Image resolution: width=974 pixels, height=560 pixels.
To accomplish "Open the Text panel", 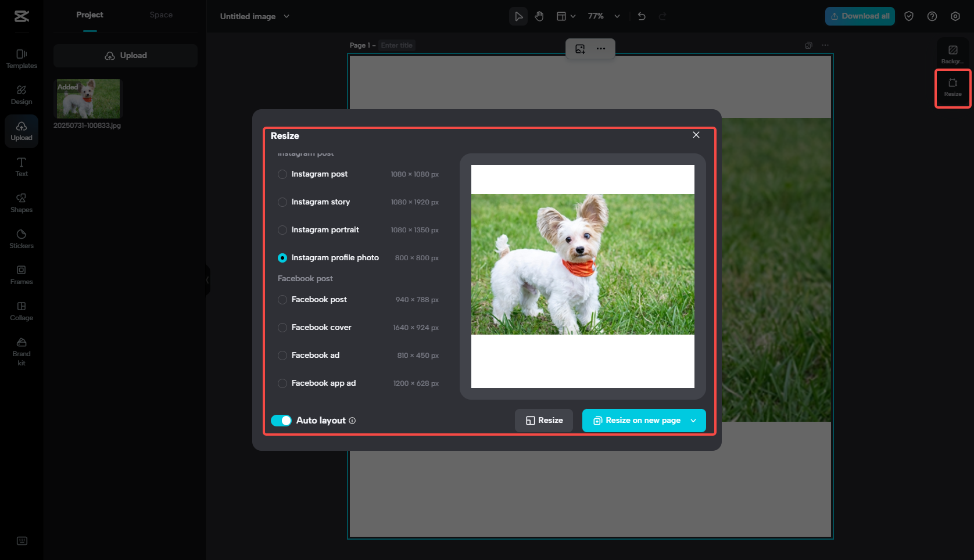I will [22, 167].
